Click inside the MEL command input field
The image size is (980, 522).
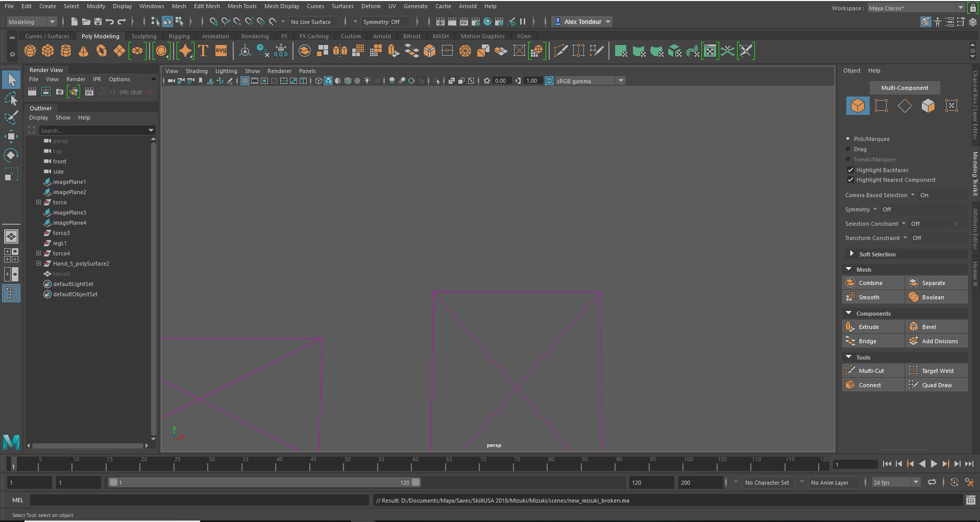point(199,500)
